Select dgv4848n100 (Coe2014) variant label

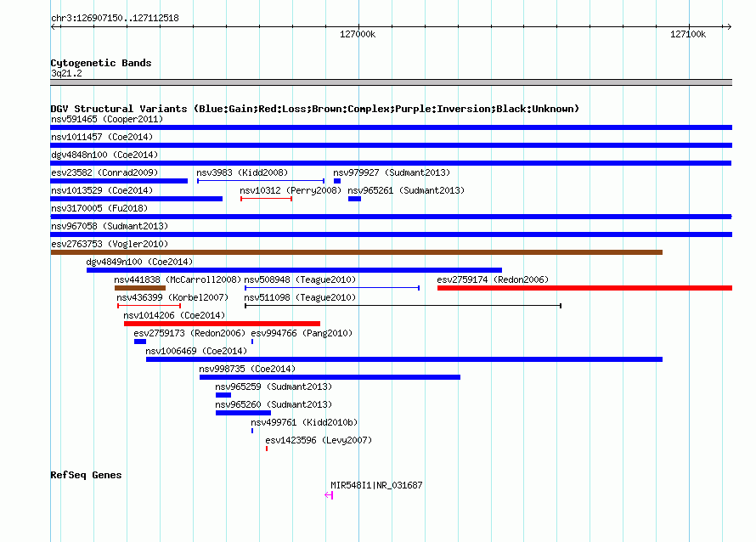[x=104, y=155]
